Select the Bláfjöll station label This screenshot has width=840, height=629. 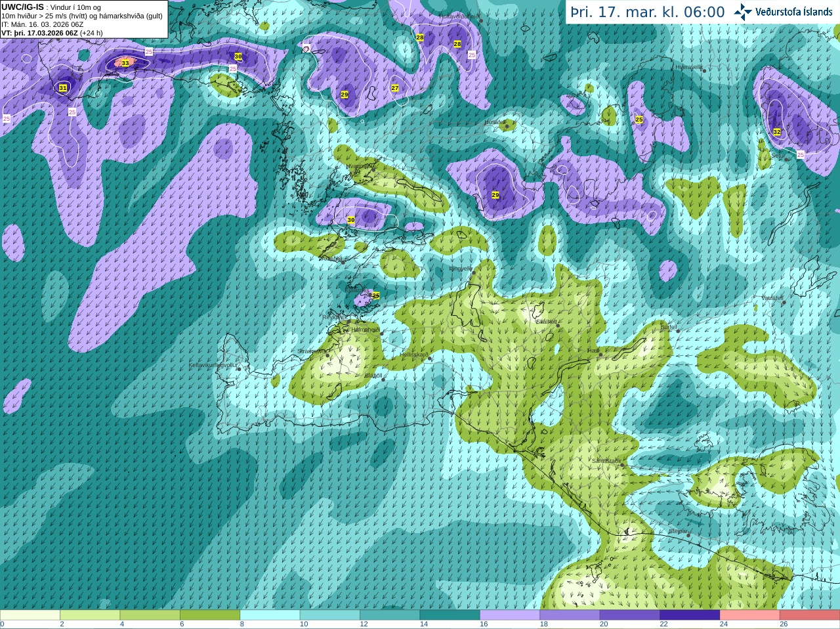pyautogui.click(x=373, y=376)
